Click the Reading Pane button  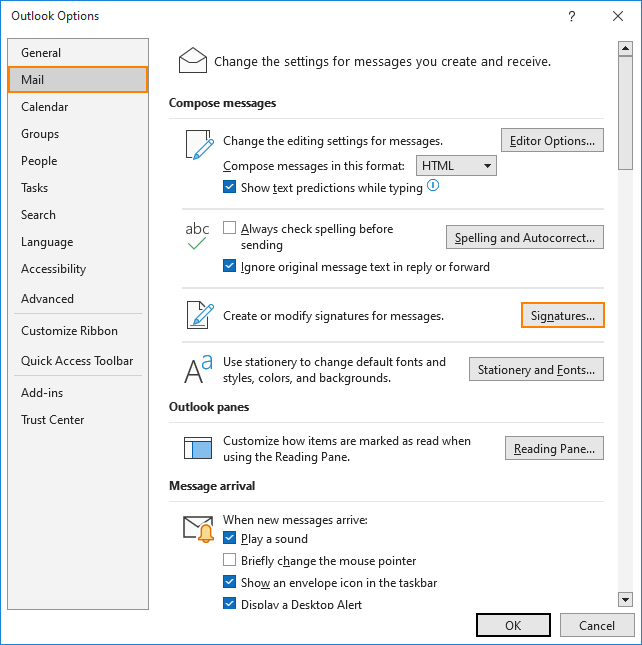click(554, 448)
